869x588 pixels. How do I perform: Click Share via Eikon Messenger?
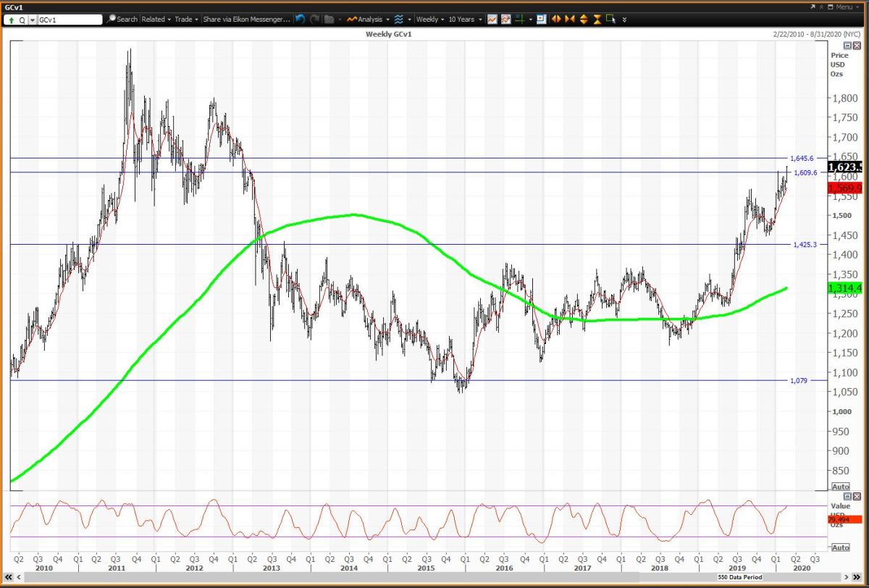(x=245, y=20)
